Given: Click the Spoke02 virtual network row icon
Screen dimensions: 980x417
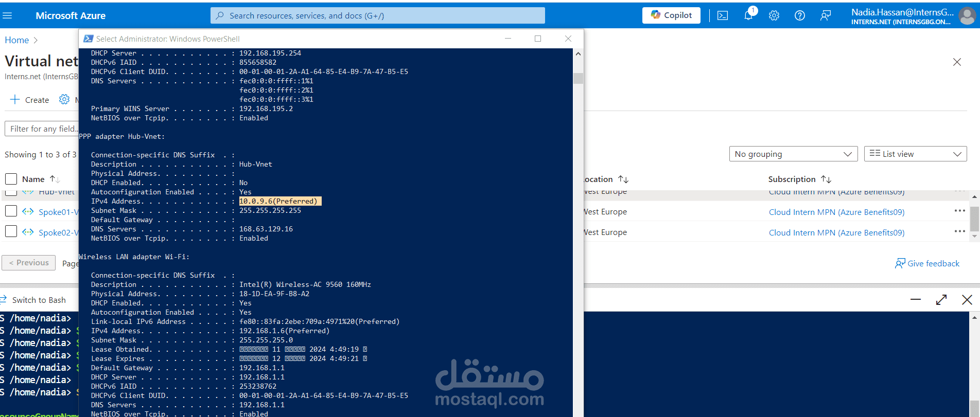Looking at the screenshot, I should pos(28,232).
